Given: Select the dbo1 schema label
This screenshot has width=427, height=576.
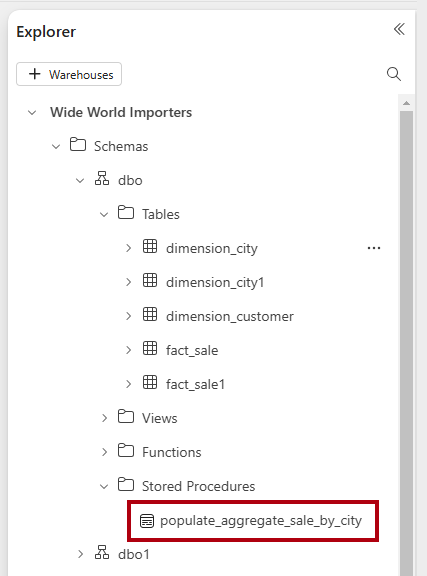Looking at the screenshot, I should coord(134,554).
